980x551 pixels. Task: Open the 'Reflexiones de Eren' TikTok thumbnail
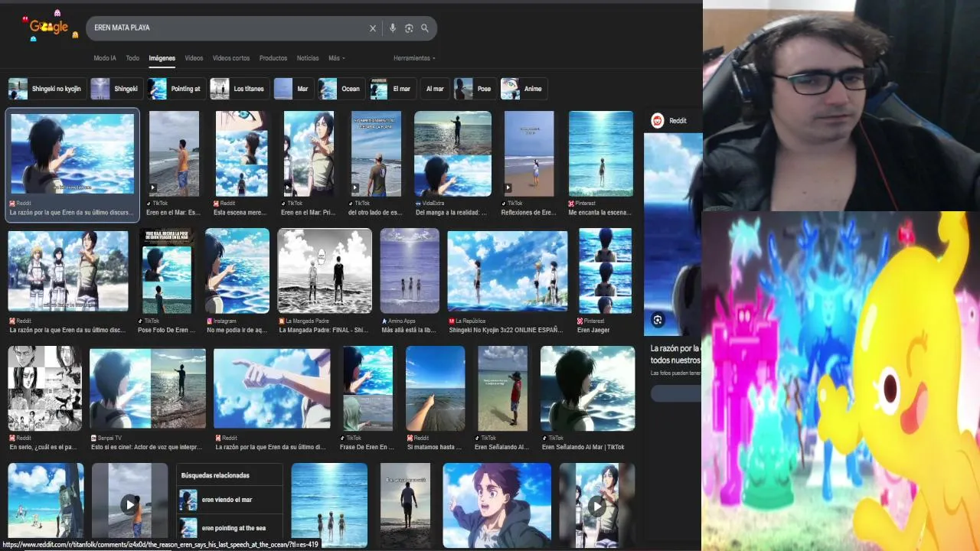pos(529,153)
